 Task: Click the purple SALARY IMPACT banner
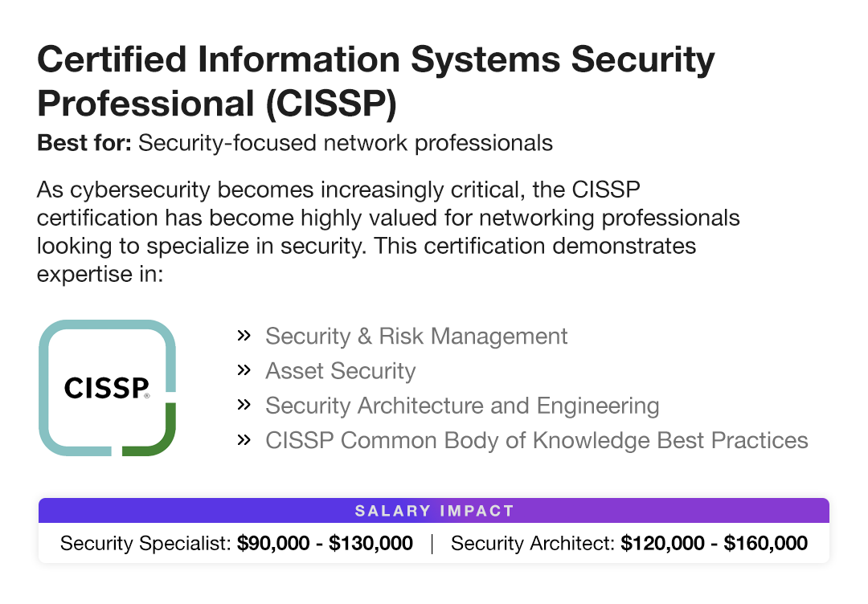click(434, 511)
